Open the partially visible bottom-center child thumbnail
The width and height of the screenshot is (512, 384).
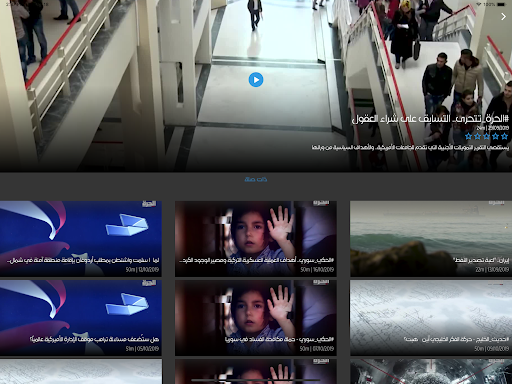tap(256, 371)
